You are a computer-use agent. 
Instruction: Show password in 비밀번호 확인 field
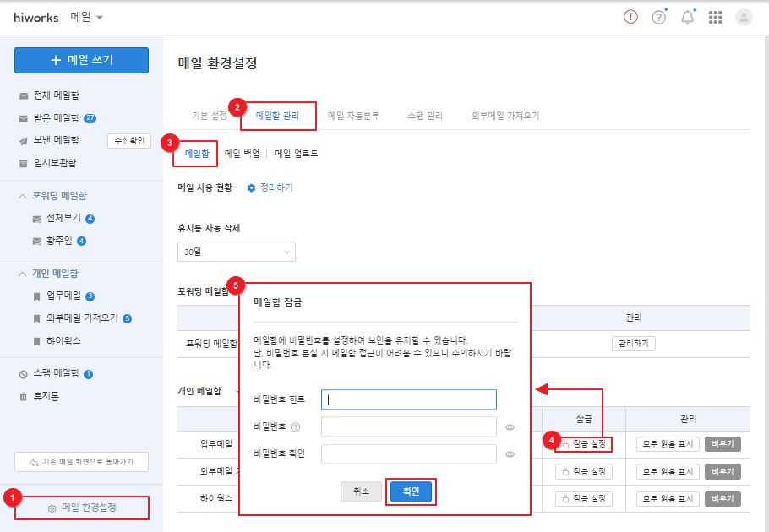point(510,454)
